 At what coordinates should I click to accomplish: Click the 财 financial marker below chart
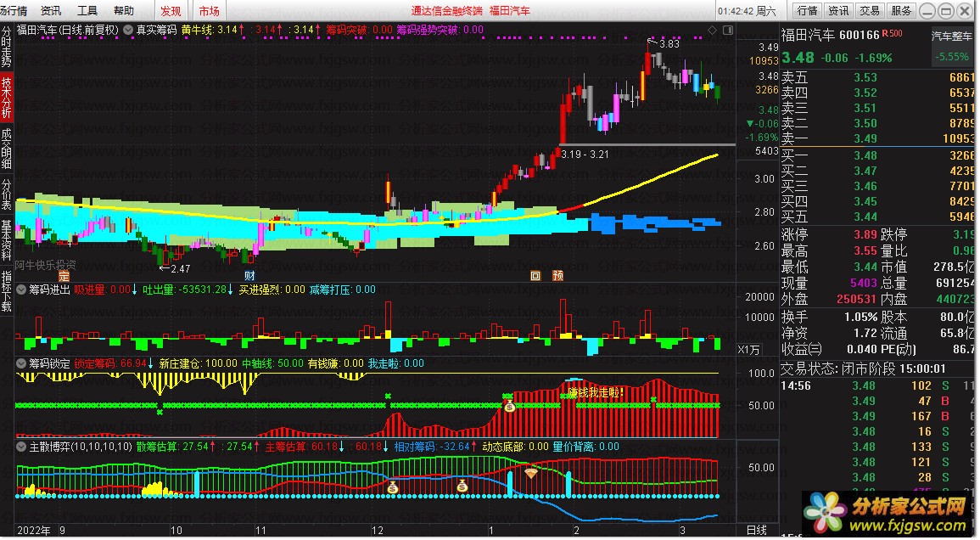click(x=249, y=276)
